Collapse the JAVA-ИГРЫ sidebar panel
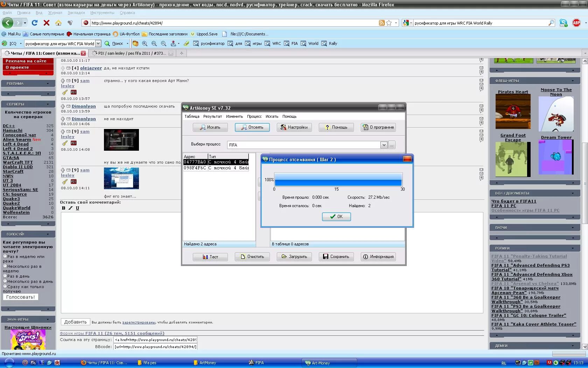 coord(48,319)
